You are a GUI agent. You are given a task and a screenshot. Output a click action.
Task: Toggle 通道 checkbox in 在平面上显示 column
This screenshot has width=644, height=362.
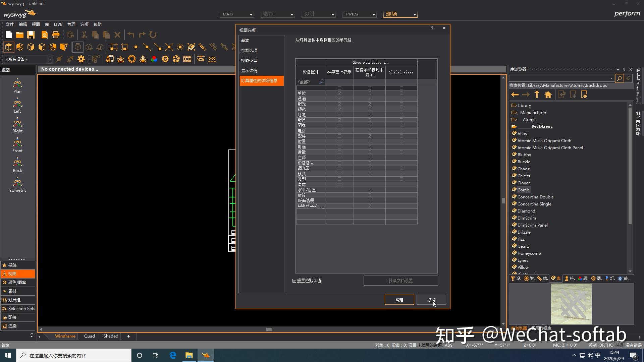339,99
